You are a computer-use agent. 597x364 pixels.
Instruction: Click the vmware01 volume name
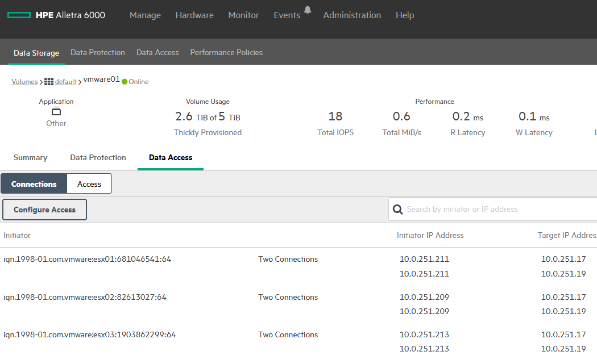(x=101, y=79)
